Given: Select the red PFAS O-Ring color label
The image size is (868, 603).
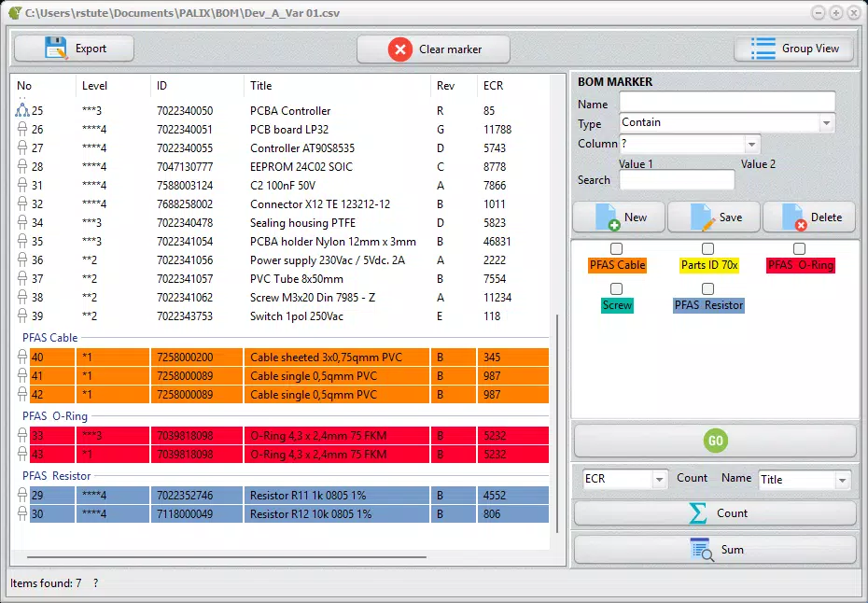Looking at the screenshot, I should (801, 265).
